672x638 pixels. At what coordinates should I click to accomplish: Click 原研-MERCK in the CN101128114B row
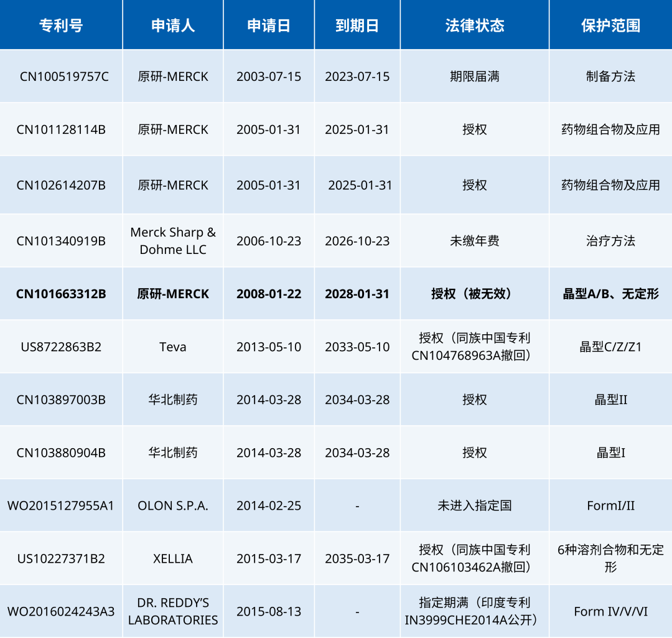[x=173, y=129]
